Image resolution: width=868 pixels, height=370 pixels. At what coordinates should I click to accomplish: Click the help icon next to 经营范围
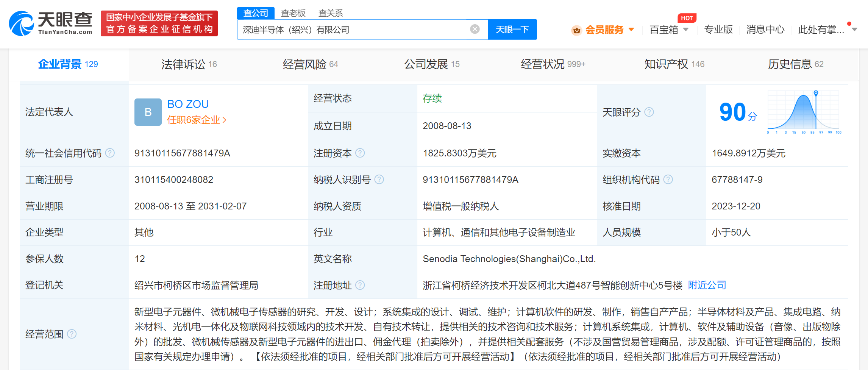72,334
